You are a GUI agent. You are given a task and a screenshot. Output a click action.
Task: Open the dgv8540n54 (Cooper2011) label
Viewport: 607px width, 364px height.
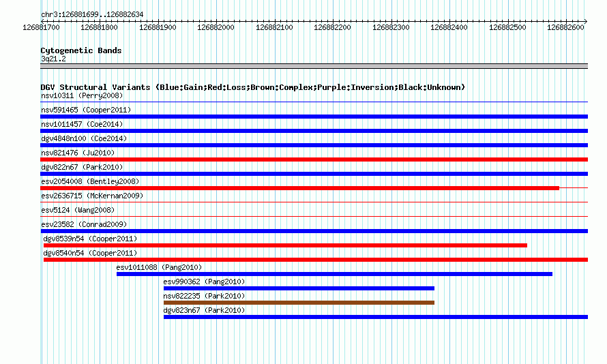(x=90, y=253)
